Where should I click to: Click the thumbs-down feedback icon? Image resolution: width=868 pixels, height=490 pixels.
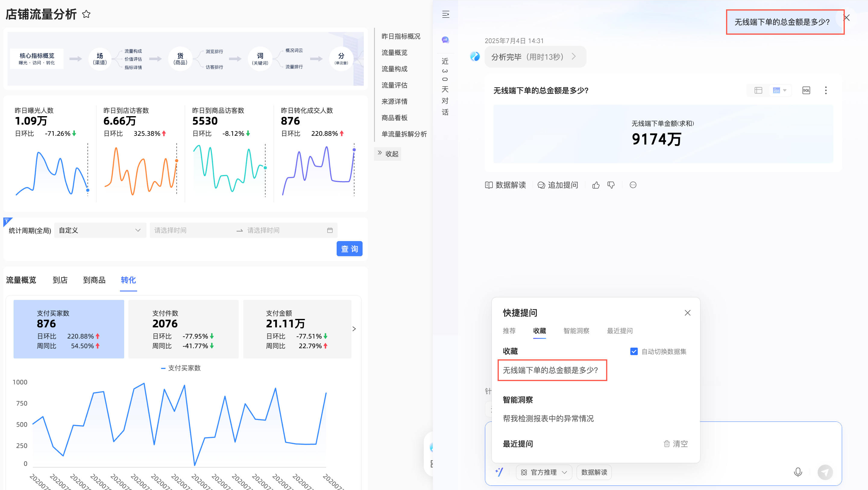point(611,185)
